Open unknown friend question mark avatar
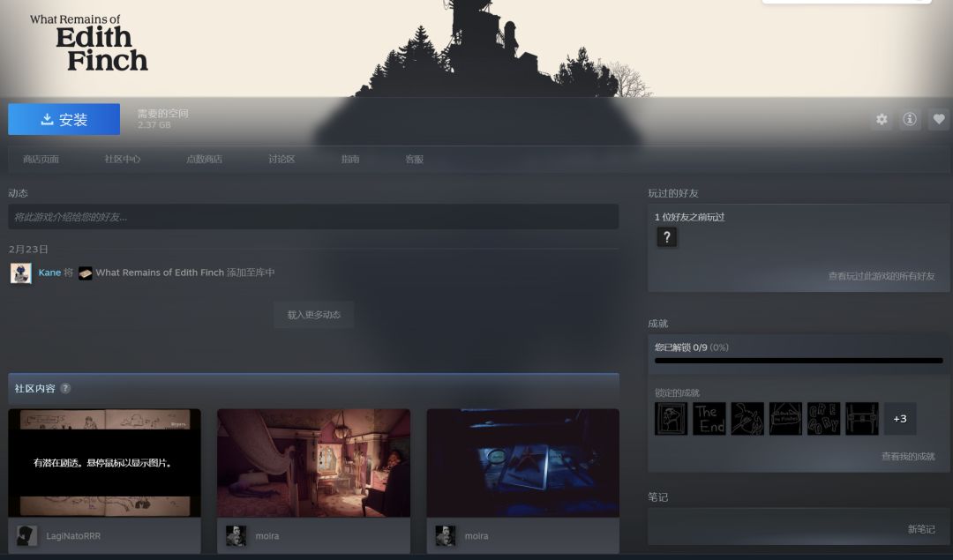 pos(667,237)
